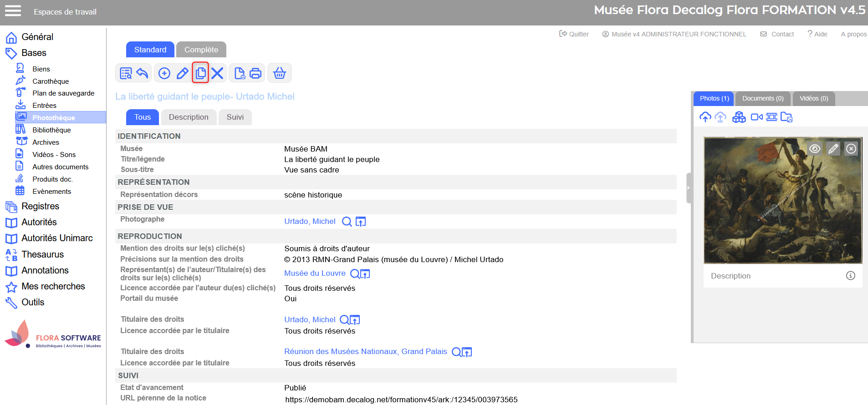Expand the Thesaurus section in sidebar

(x=42, y=254)
